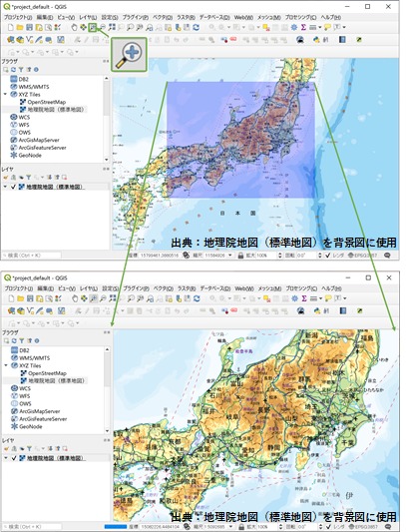
Task: Uncheck 地理院地図 layer visibility in the upper Layers panel
Action: click(x=13, y=187)
